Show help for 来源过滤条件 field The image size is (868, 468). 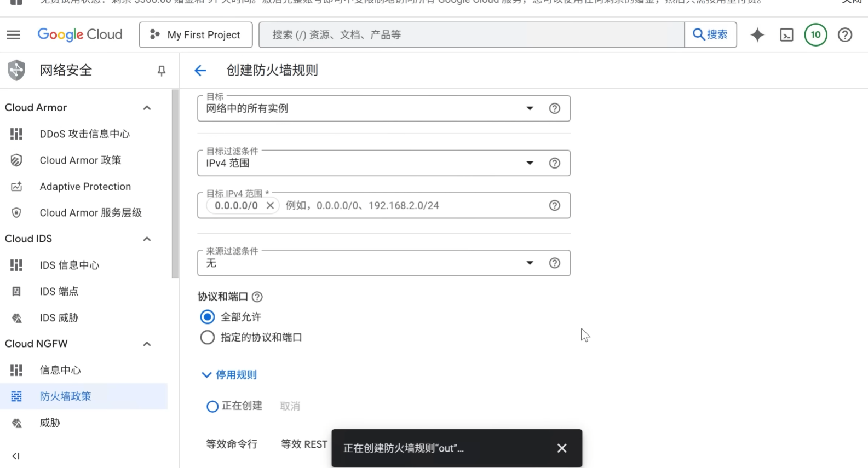click(x=554, y=263)
